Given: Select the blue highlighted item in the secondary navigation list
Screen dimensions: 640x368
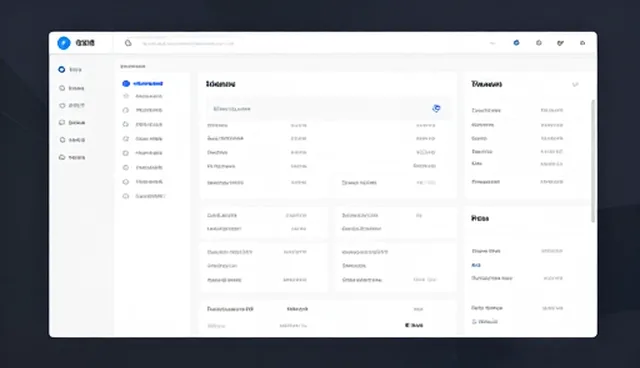Looking at the screenshot, I should (142, 83).
